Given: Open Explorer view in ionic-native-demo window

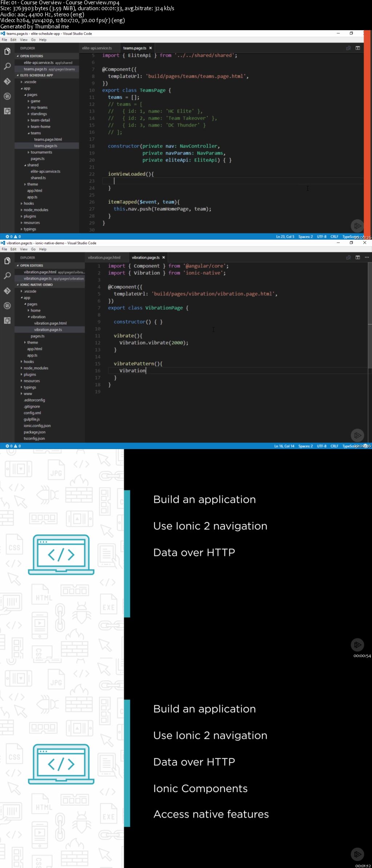Looking at the screenshot, I should [x=7, y=261].
